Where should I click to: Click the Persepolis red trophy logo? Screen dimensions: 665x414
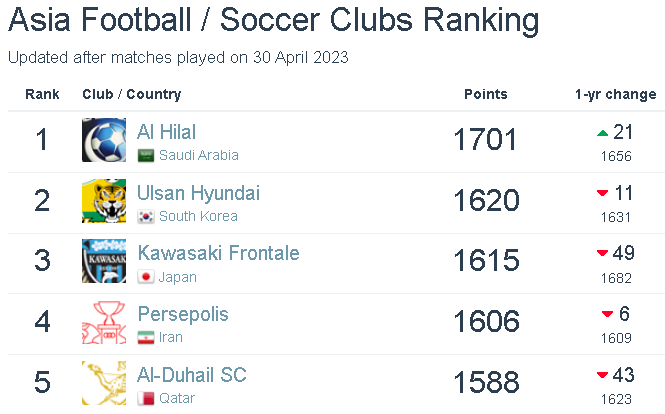pos(104,323)
